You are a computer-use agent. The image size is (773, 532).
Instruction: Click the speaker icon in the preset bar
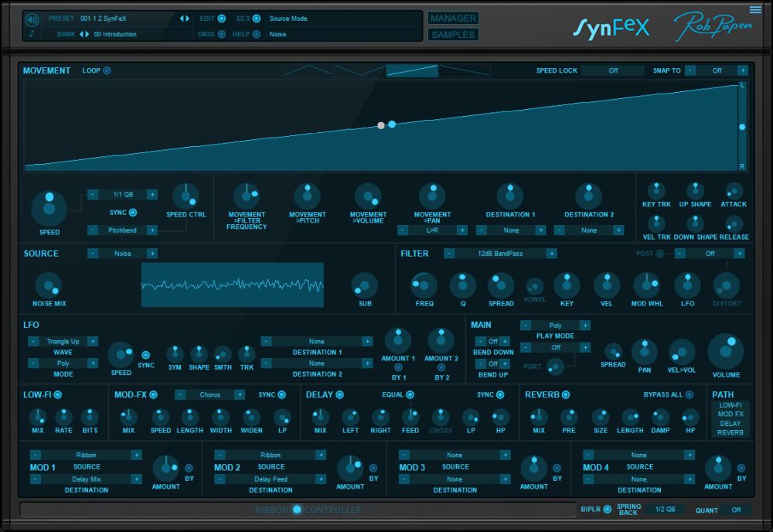coord(32,19)
